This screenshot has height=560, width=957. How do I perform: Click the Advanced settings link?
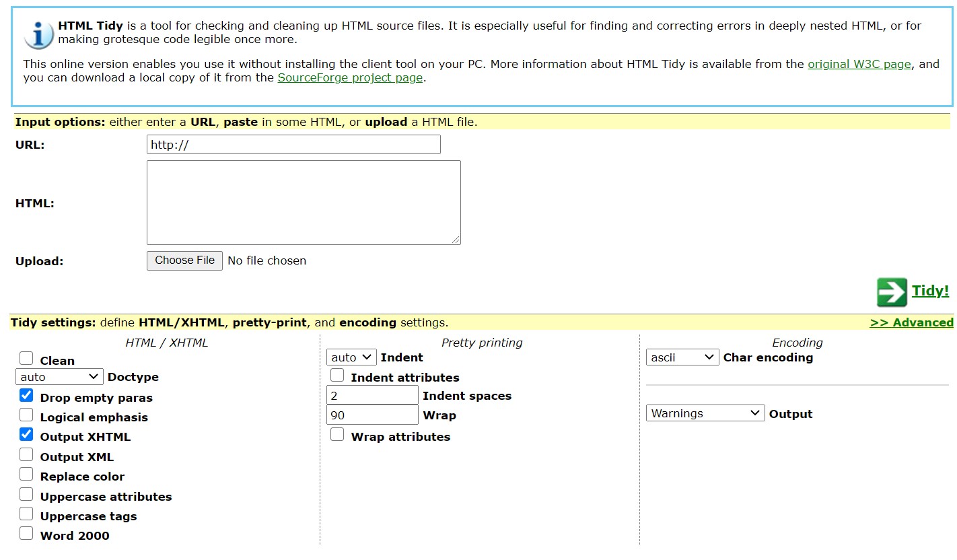912,322
